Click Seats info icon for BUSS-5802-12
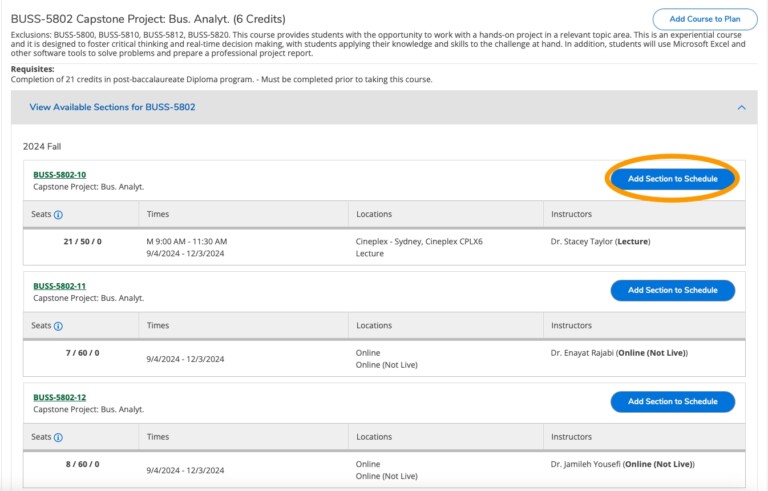The height and width of the screenshot is (491, 768). [x=58, y=437]
